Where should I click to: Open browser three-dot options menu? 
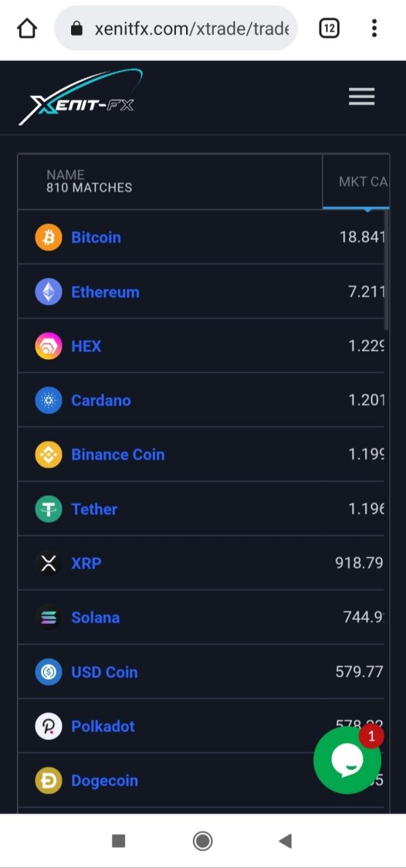tap(374, 28)
